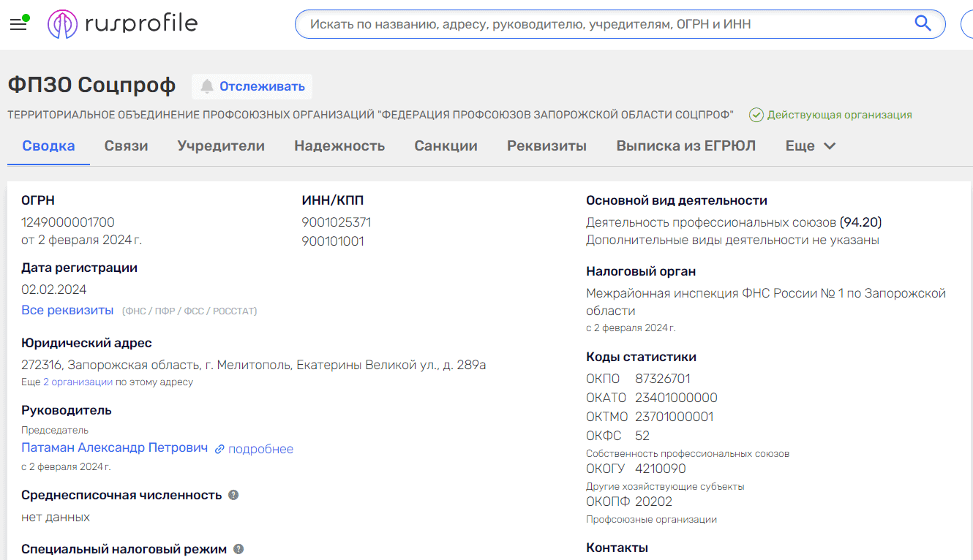973x560 pixels.
Task: Go to the Надежность tab
Action: click(x=339, y=145)
